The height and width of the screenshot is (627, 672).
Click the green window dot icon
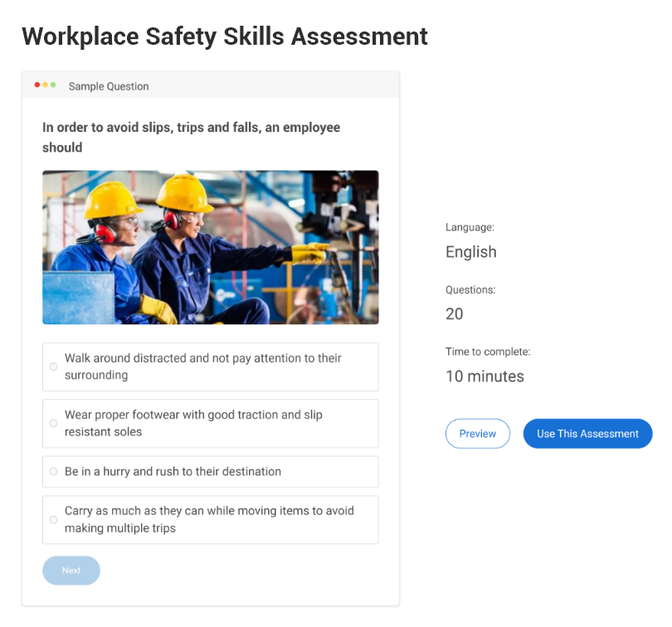point(55,84)
